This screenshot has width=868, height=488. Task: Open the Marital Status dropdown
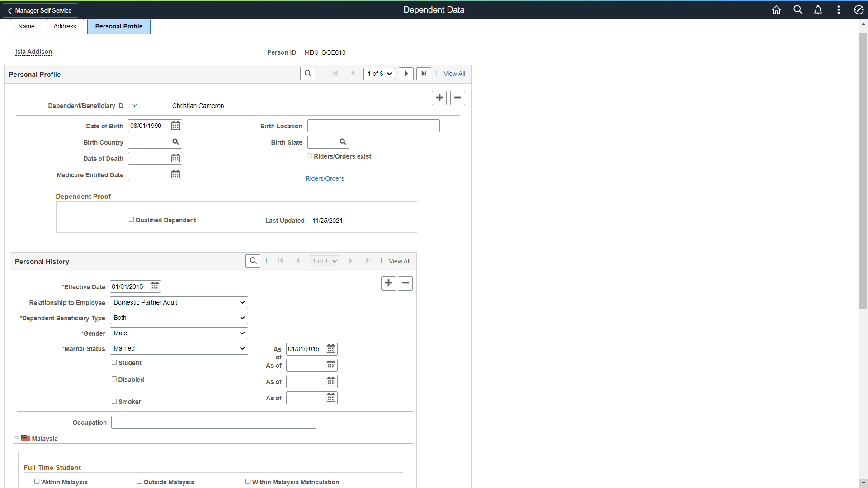coord(179,348)
